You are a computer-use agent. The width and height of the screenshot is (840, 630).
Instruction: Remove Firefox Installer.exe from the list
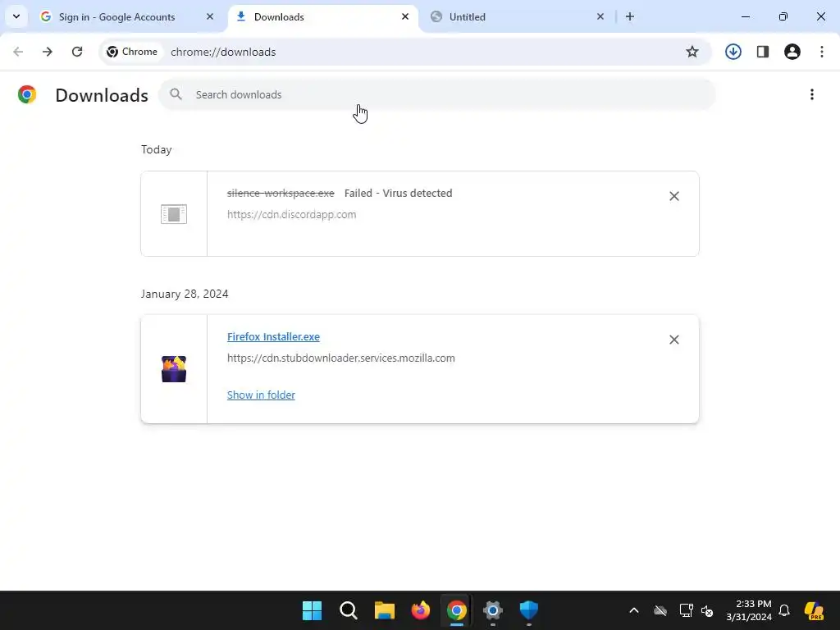click(674, 340)
